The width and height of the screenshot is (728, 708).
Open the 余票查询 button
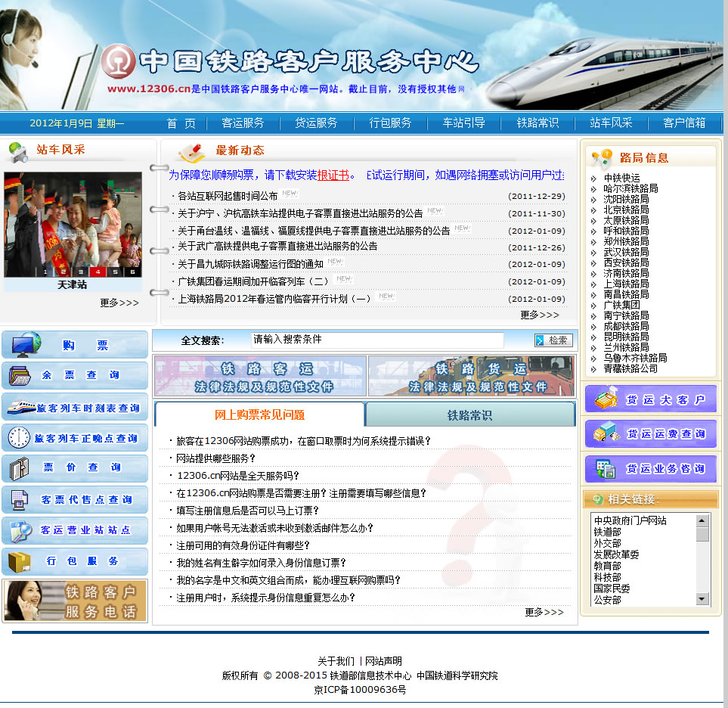pos(75,375)
